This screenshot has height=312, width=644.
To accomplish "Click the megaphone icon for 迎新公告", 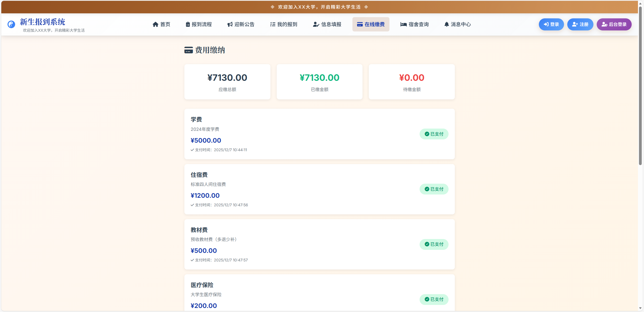I will (x=230, y=24).
